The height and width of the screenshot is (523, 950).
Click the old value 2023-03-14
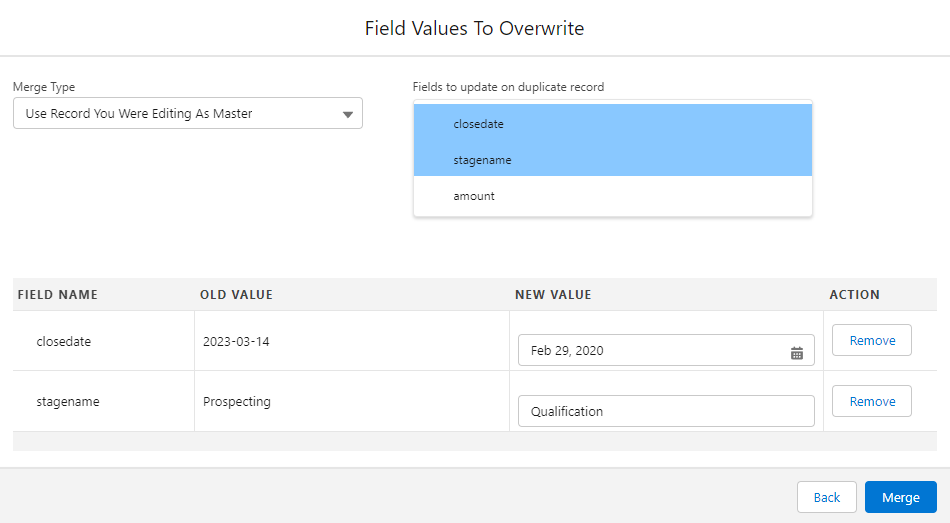point(236,341)
